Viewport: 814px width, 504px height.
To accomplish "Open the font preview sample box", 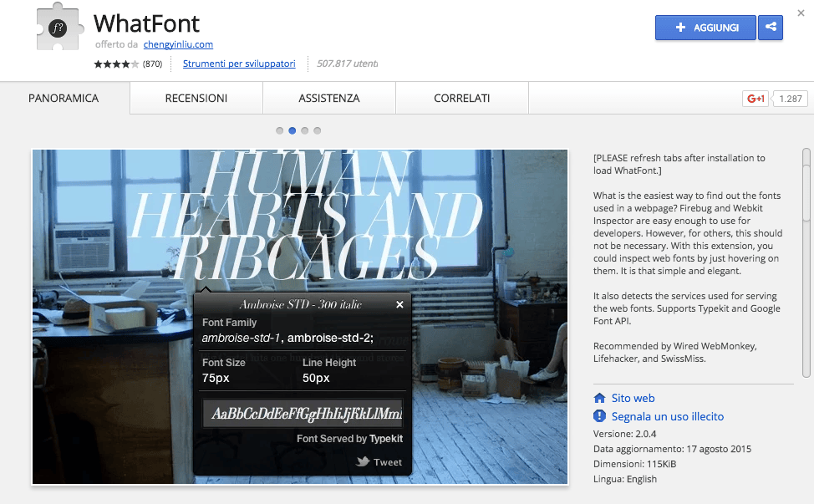I will point(303,412).
